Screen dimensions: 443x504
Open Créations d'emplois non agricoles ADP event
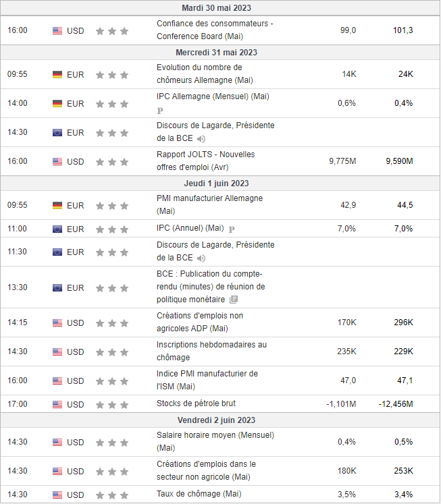click(199, 322)
